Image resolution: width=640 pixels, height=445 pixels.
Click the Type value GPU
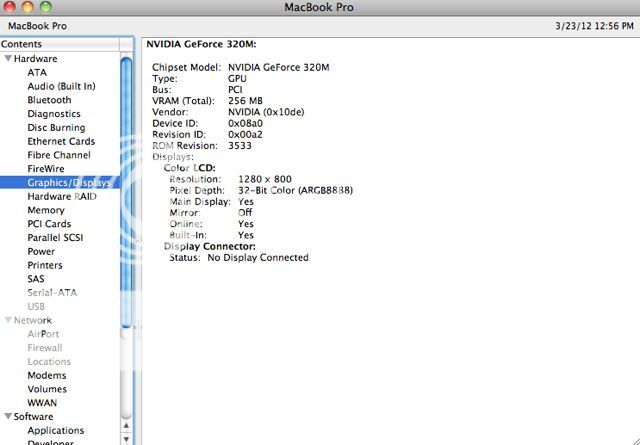(237, 78)
